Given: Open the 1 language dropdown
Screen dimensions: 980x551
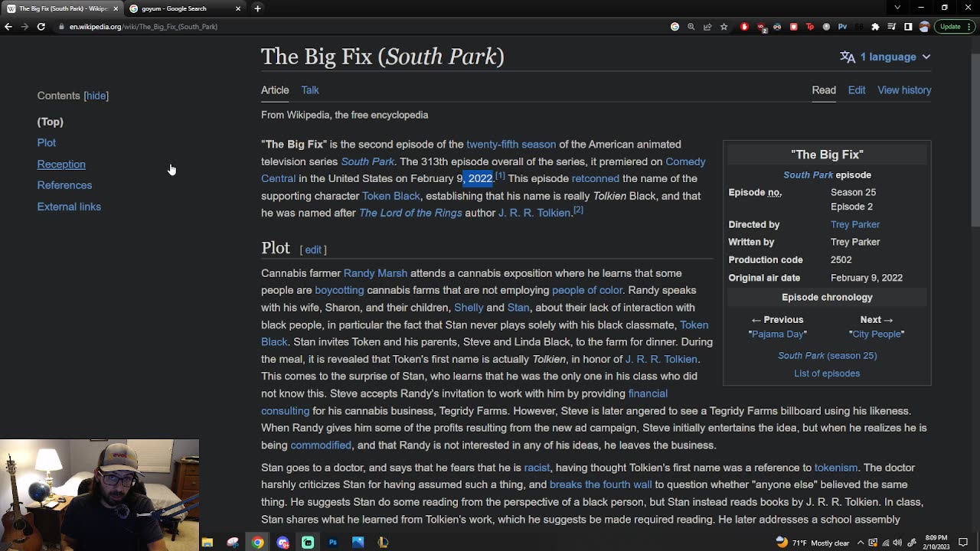Looking at the screenshot, I should click(x=885, y=57).
